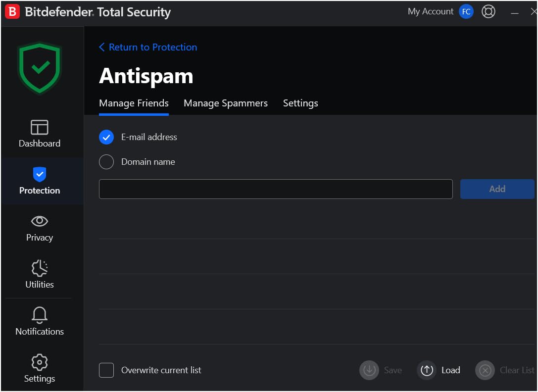Click the My Account link
The image size is (538, 392).
pos(430,12)
